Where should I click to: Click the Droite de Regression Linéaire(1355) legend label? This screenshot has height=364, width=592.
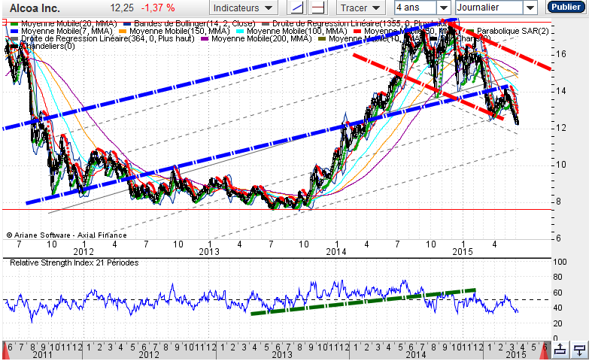tap(360, 24)
